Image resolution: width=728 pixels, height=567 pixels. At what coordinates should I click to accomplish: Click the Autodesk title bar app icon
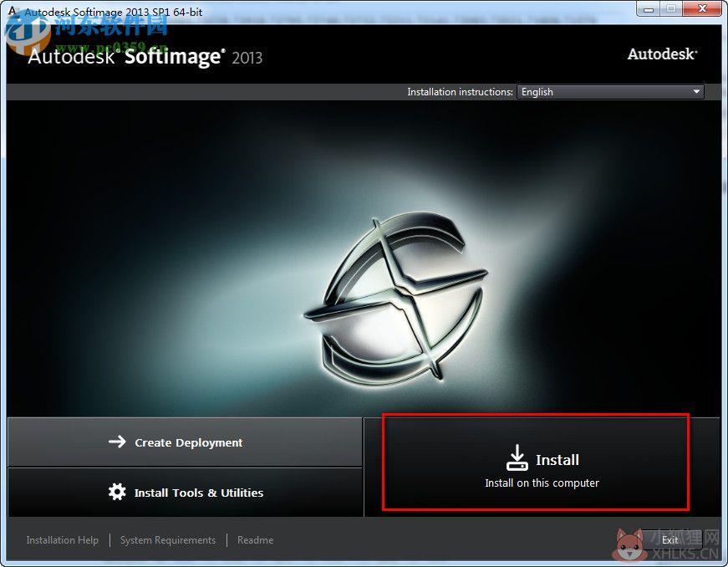(x=13, y=11)
